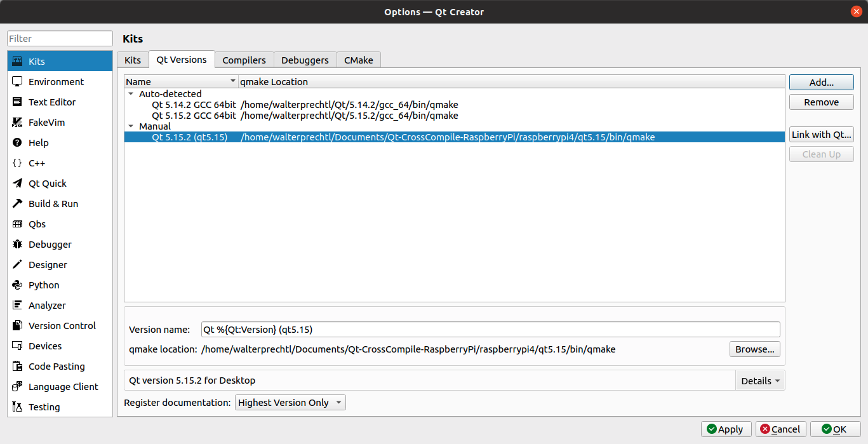Switch to the CMake tab

pos(359,60)
